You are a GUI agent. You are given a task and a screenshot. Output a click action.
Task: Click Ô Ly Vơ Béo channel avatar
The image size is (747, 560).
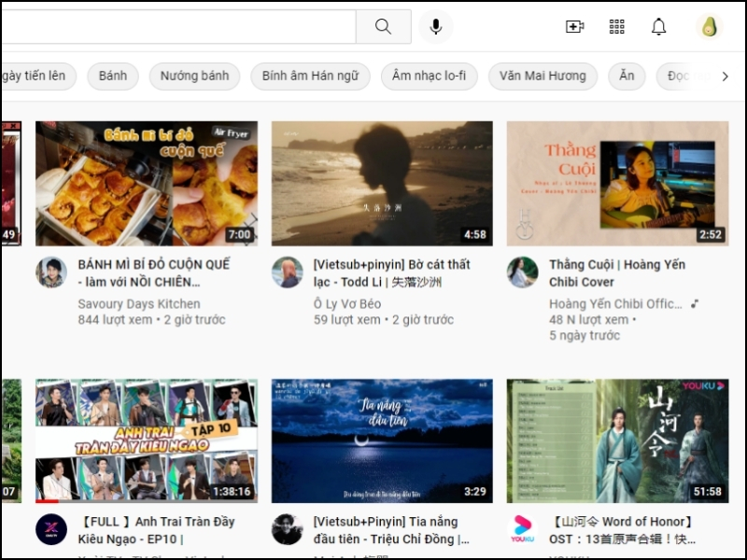287,273
